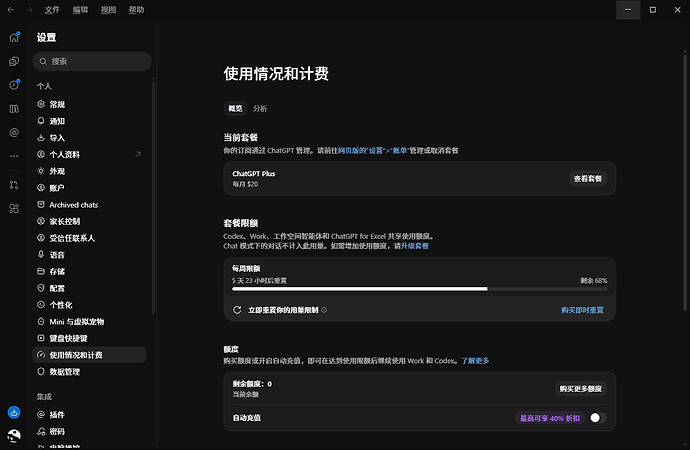The height and width of the screenshot is (450, 690).
Task: Open the profile avatar at bottom left
Action: point(14,436)
